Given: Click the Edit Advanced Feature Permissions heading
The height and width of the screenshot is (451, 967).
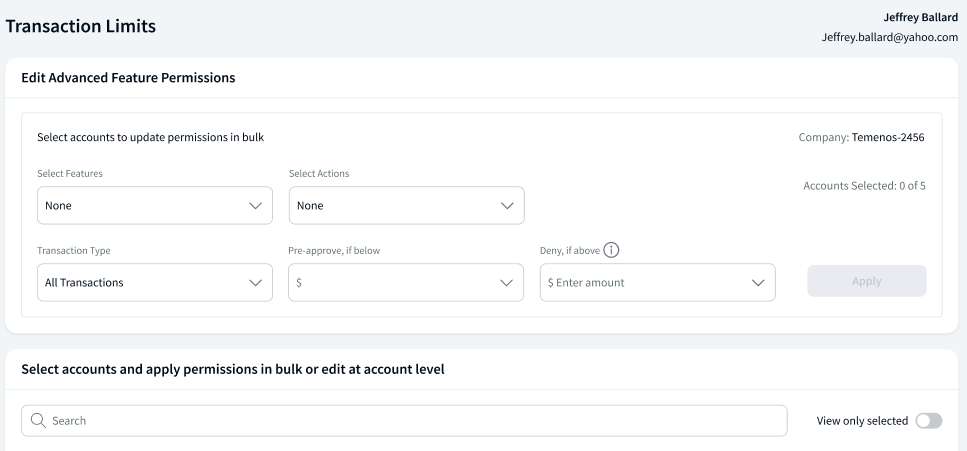Looking at the screenshot, I should (128, 78).
